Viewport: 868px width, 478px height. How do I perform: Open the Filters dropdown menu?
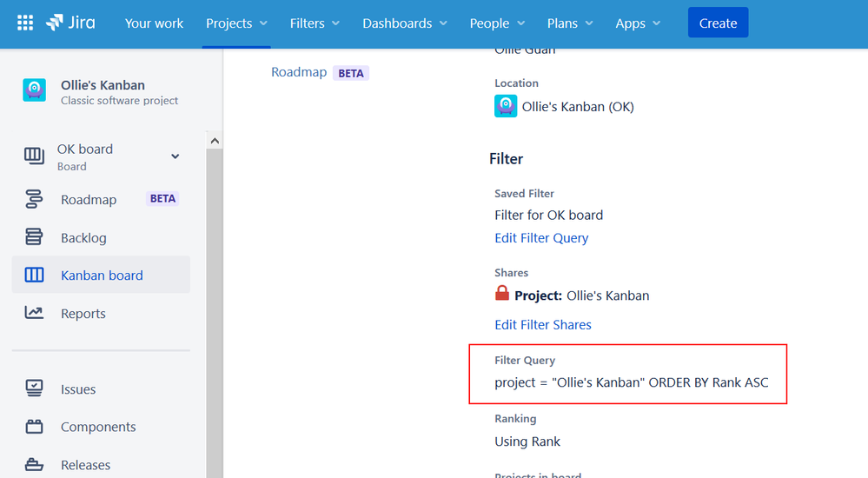[315, 23]
